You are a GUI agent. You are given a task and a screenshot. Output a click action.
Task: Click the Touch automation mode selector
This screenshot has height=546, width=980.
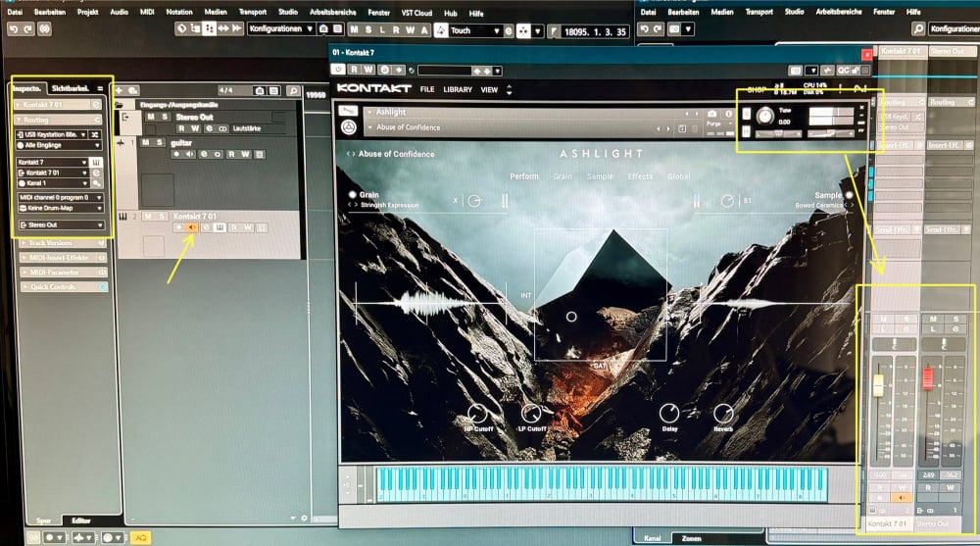(474, 30)
